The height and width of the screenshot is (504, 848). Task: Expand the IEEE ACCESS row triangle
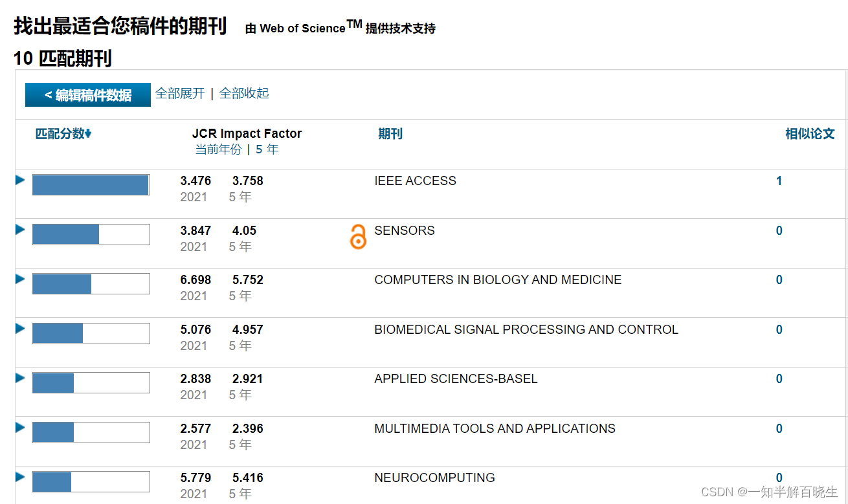tap(20, 180)
